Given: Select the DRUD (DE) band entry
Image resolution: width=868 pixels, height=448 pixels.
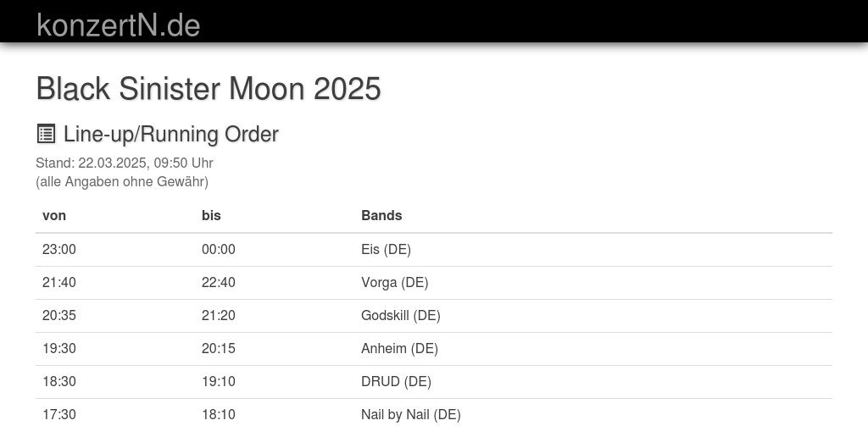Looking at the screenshot, I should tap(396, 381).
